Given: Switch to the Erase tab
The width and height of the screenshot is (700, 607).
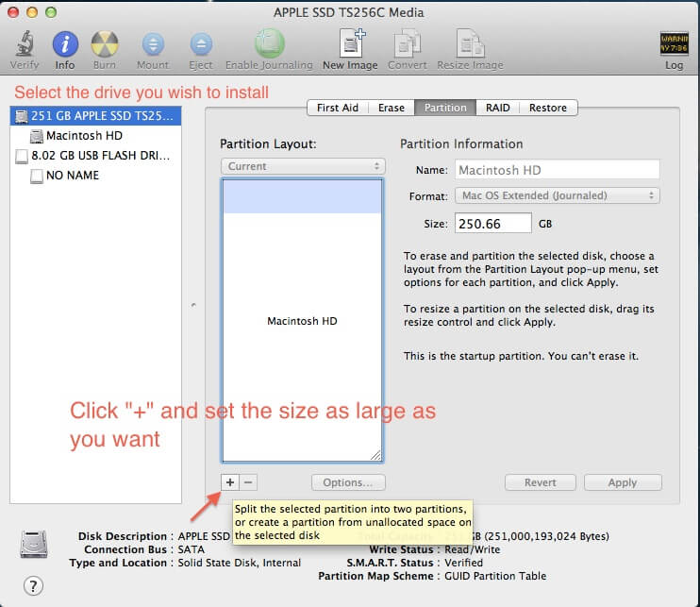Looking at the screenshot, I should coord(392,108).
